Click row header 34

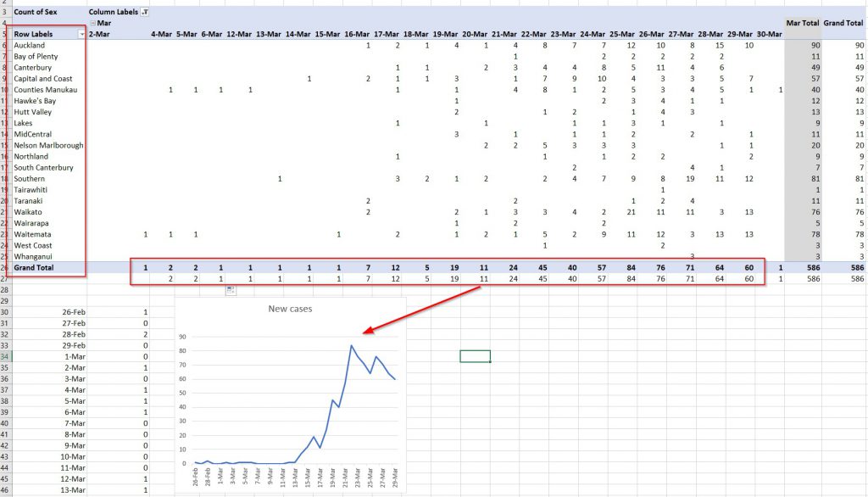6,356
